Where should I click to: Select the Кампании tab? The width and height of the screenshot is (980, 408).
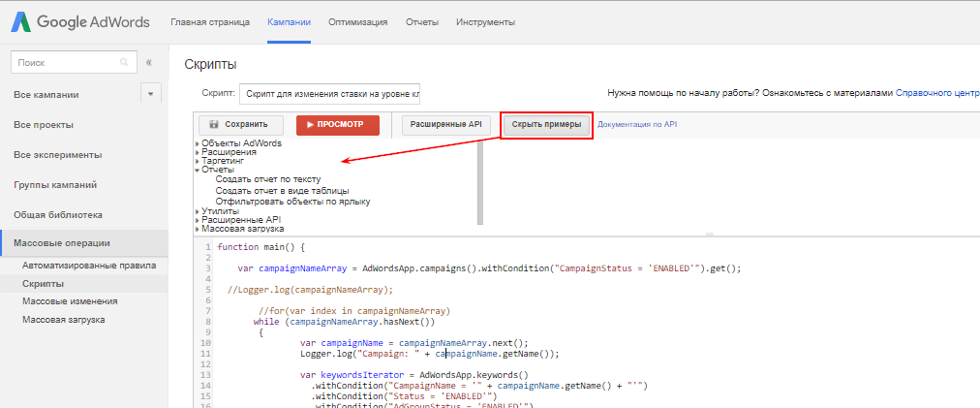click(289, 22)
